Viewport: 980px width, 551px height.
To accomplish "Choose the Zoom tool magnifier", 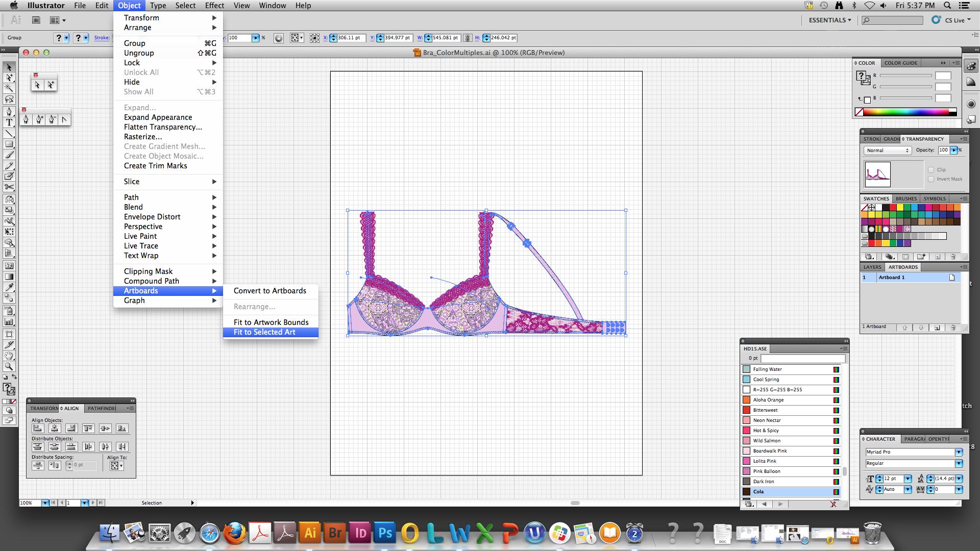I will (x=9, y=366).
